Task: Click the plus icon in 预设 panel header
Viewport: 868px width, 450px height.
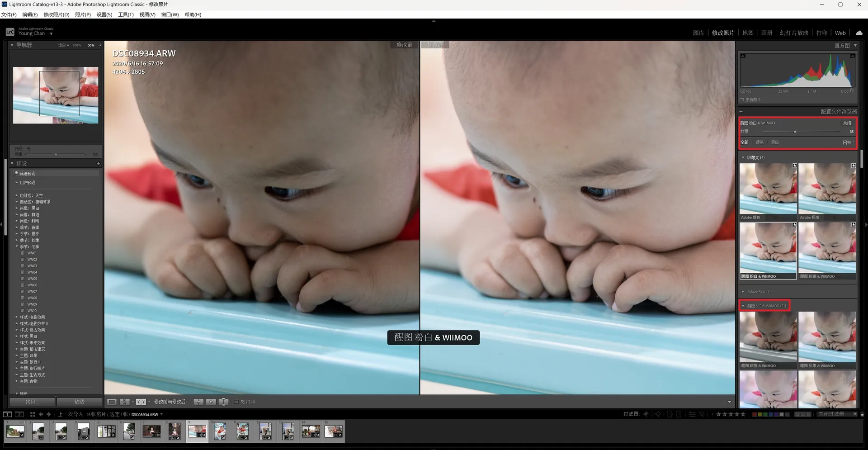Action: tap(99, 163)
